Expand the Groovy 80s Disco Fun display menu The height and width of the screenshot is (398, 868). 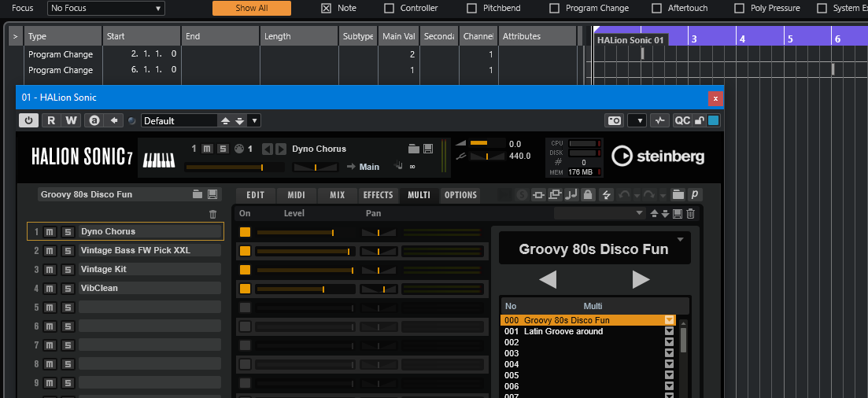681,239
